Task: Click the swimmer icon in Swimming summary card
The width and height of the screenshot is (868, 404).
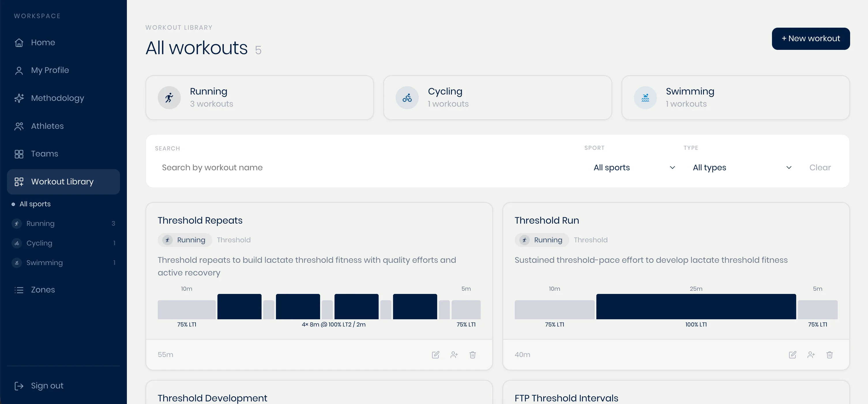Action: point(645,98)
